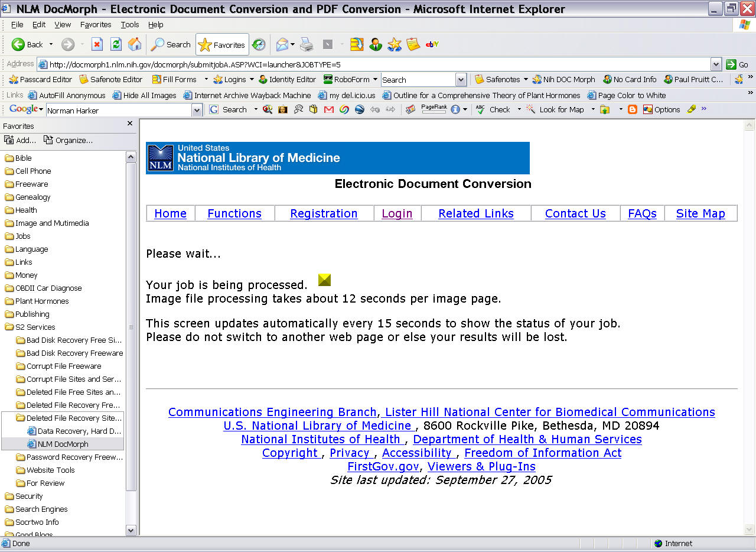
Task: Click the National Library of Medicine banner
Action: coord(338,158)
